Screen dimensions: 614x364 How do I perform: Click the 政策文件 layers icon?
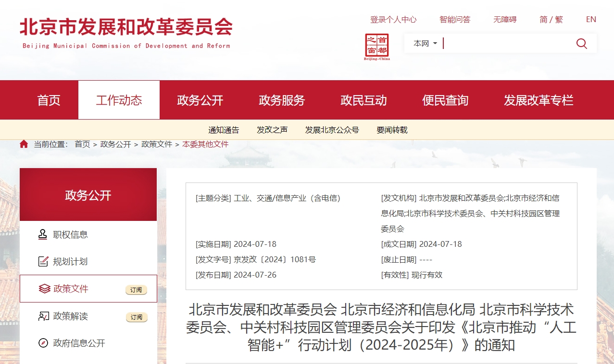44,289
